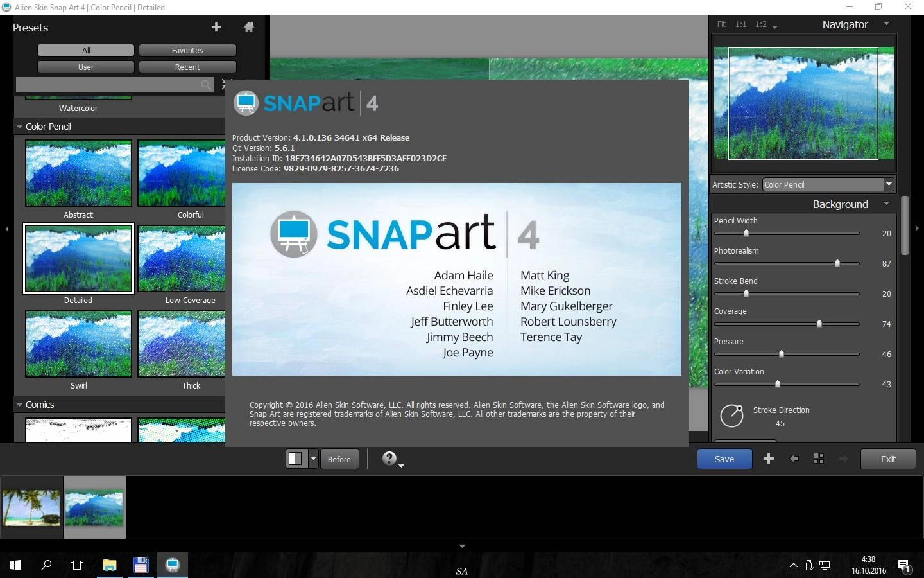
Task: Save the current image
Action: [x=724, y=459]
